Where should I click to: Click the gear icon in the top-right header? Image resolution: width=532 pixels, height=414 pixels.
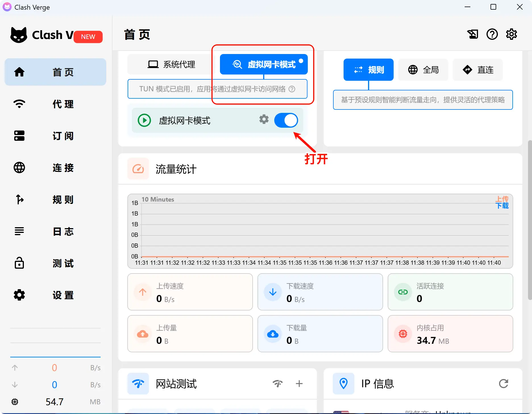(511, 34)
